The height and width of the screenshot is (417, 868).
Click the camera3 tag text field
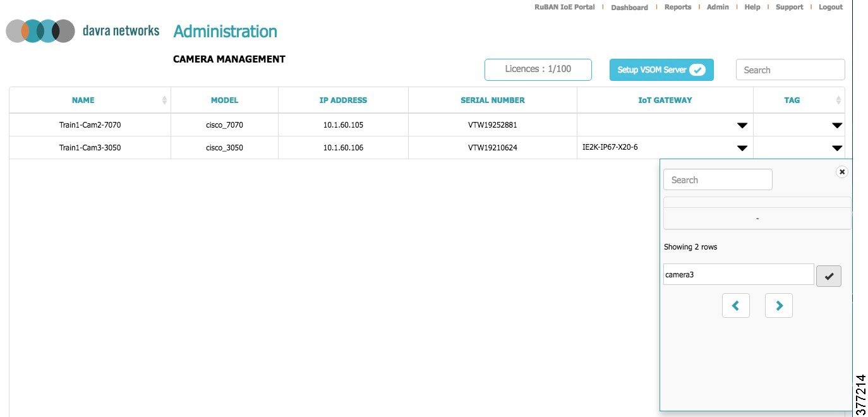point(738,274)
